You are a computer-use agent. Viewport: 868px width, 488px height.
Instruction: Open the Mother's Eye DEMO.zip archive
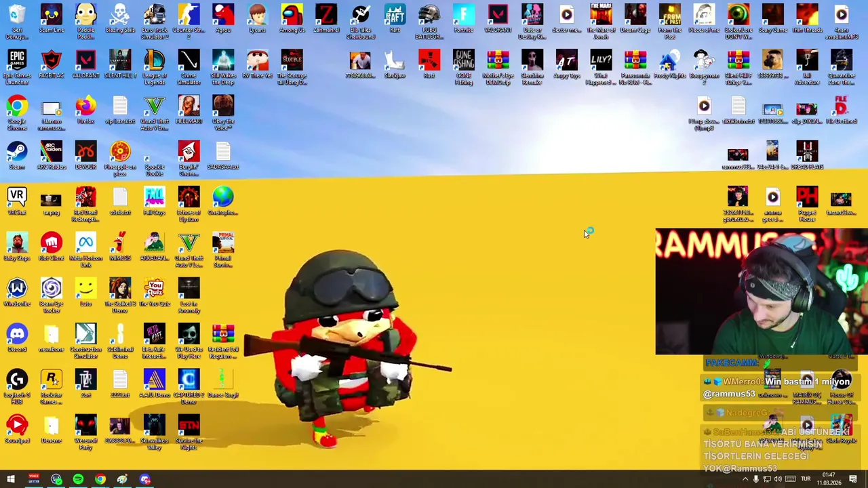[498, 66]
